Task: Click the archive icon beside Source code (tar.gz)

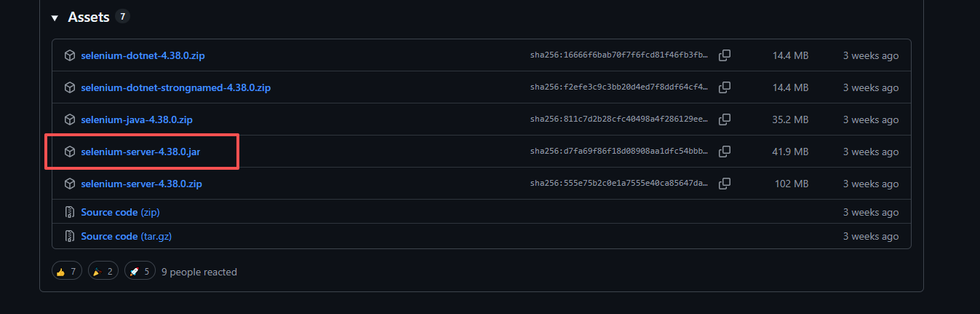Action: [x=70, y=236]
